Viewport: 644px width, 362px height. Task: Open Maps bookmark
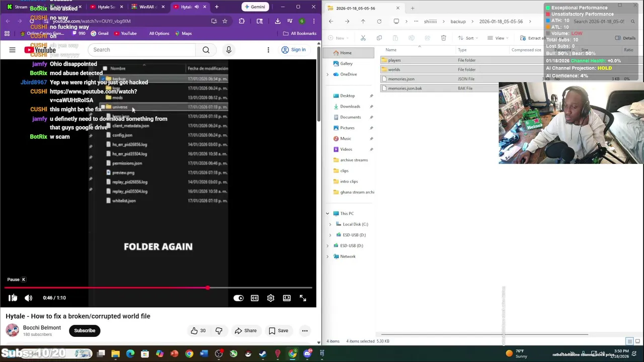click(x=182, y=34)
